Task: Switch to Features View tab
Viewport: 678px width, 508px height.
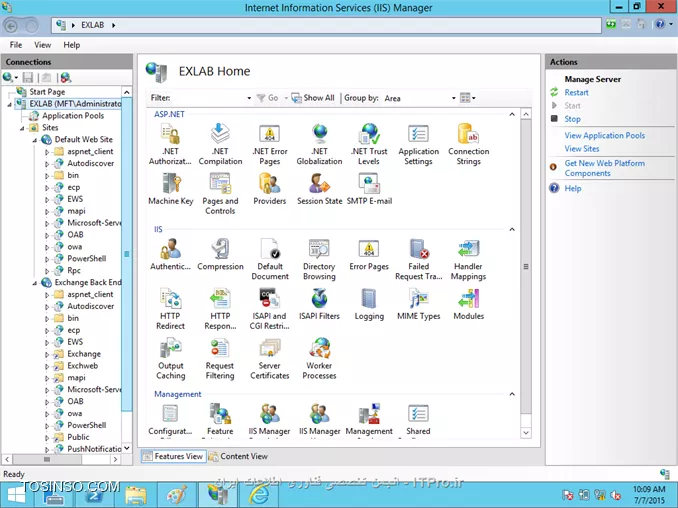Action: tap(173, 456)
